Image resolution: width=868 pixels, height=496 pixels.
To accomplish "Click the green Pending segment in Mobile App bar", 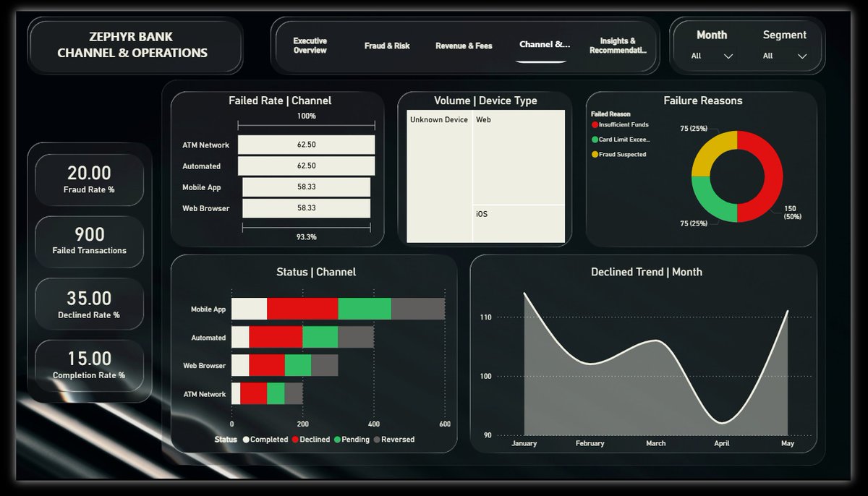I will point(365,309).
